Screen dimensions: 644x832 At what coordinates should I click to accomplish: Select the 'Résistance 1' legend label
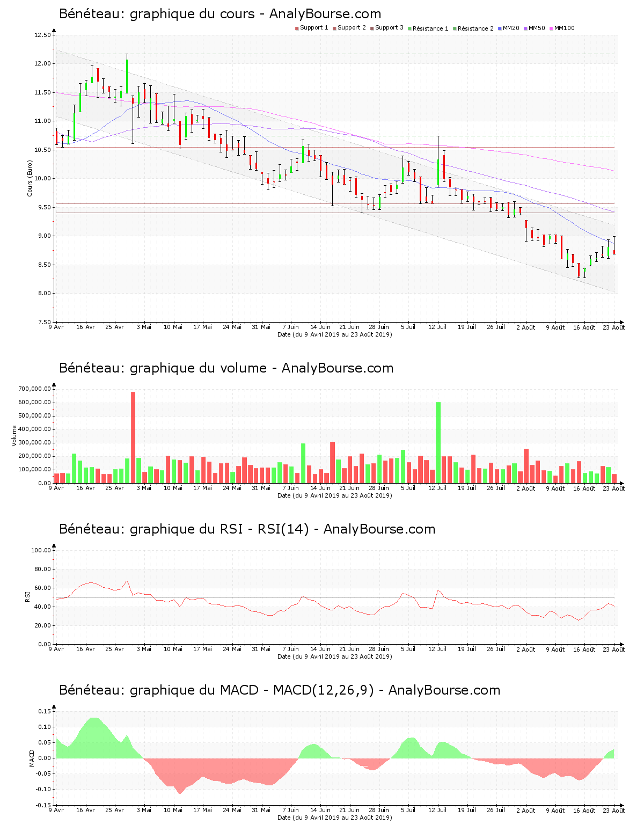click(430, 28)
